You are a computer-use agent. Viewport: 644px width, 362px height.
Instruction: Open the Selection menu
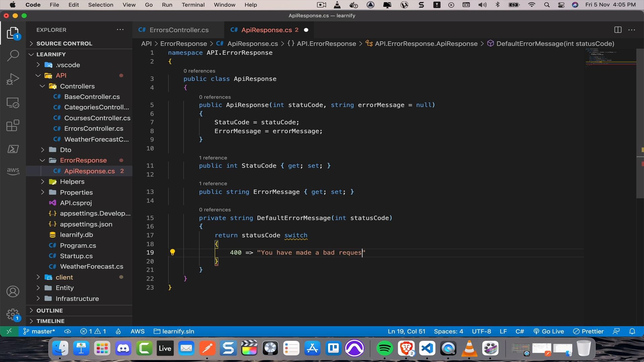101,5
